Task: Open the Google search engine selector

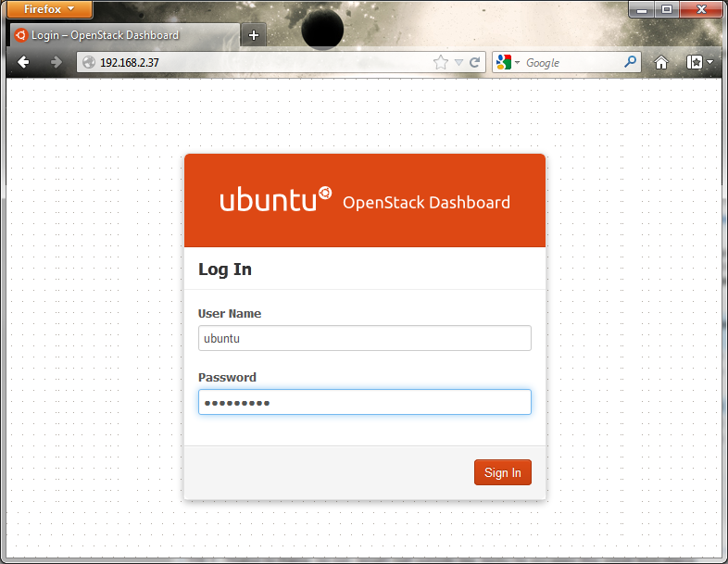Action: (508, 62)
